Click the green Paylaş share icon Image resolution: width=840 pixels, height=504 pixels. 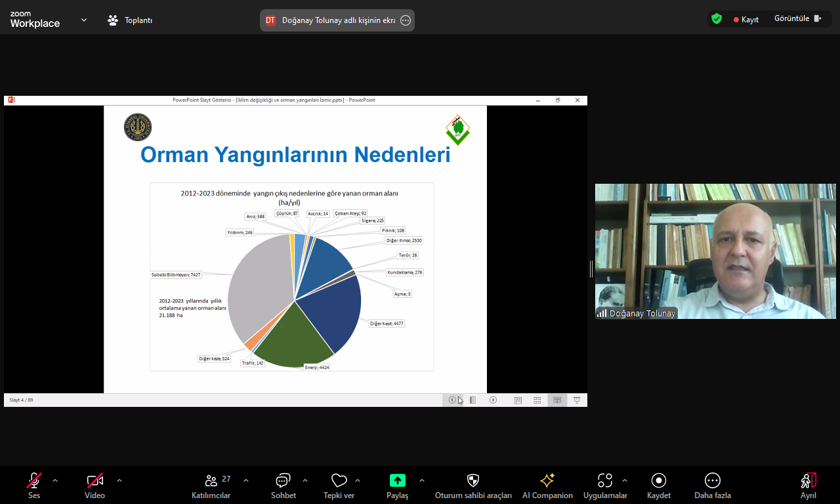396,480
